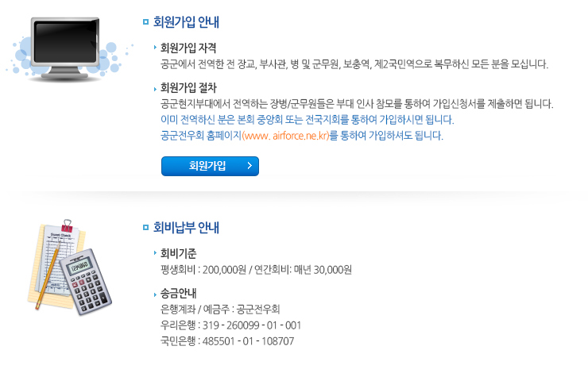This screenshot has height=373, width=588.
Task: Click the arrow chevron on 회원가입 button
Action: tap(250, 166)
